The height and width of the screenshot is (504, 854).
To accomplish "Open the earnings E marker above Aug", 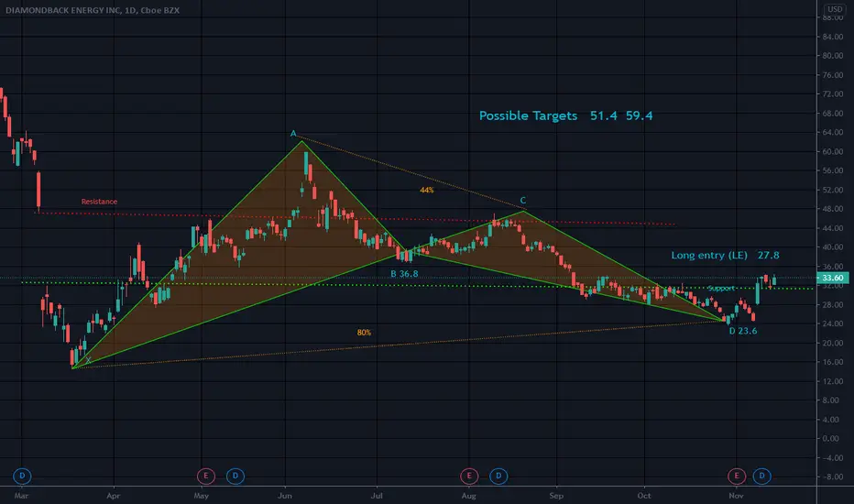I will click(469, 476).
